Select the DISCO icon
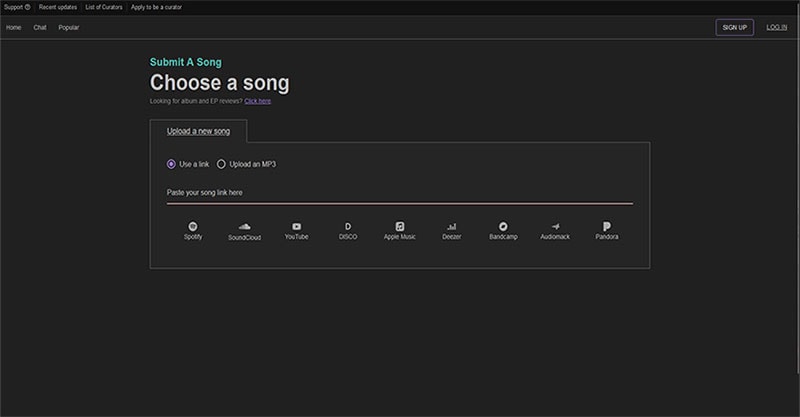 [348, 226]
